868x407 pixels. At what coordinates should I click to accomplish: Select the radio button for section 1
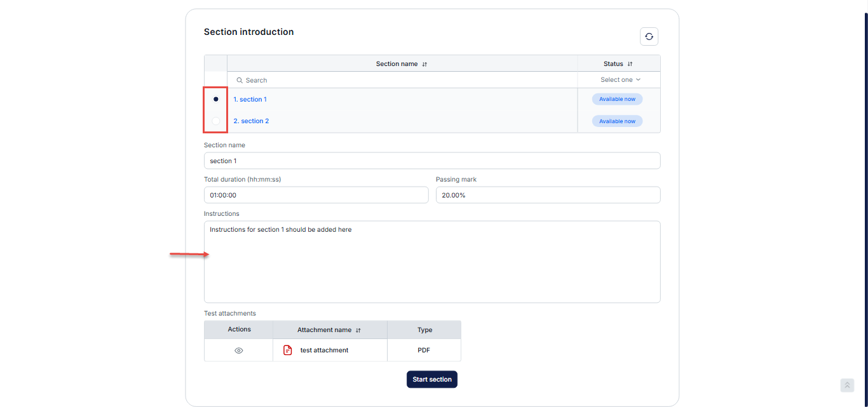click(216, 99)
